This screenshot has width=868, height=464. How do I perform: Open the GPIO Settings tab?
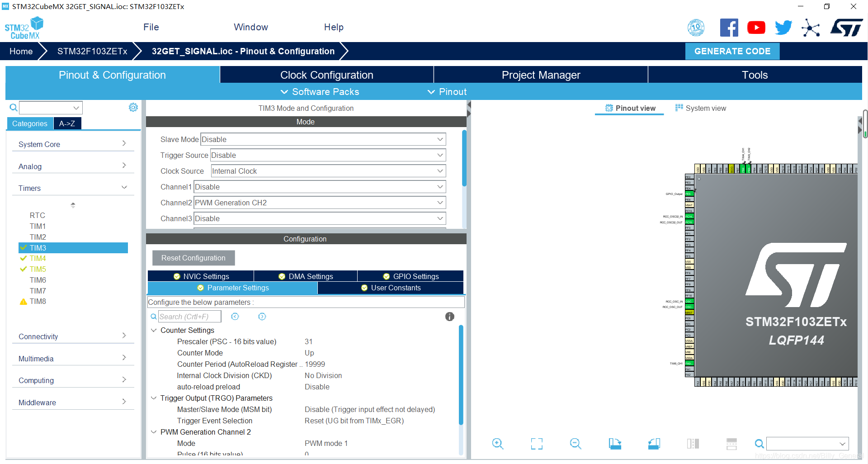pos(410,276)
